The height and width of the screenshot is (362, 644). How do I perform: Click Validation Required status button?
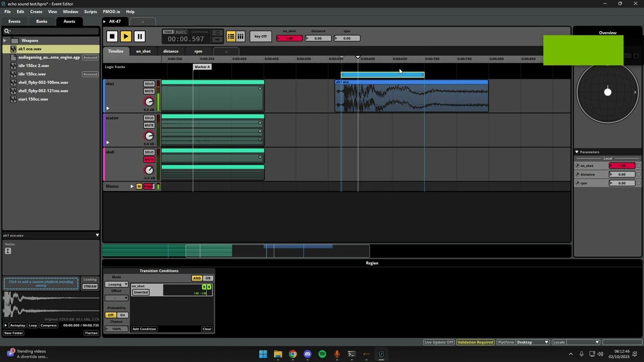click(475, 342)
